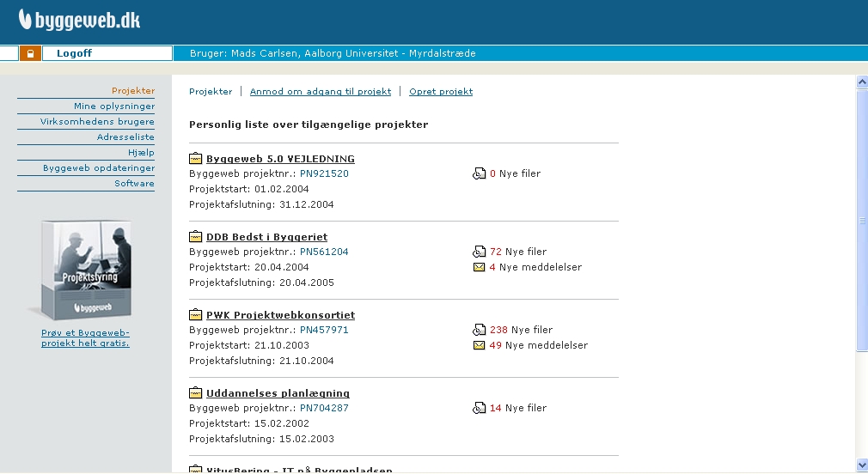Open the Byggeweb opdateringer sidebar item
The image size is (868, 474).
99,168
